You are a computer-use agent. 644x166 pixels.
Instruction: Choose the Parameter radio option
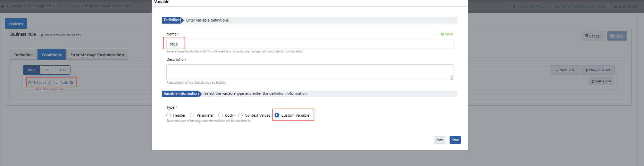192,115
